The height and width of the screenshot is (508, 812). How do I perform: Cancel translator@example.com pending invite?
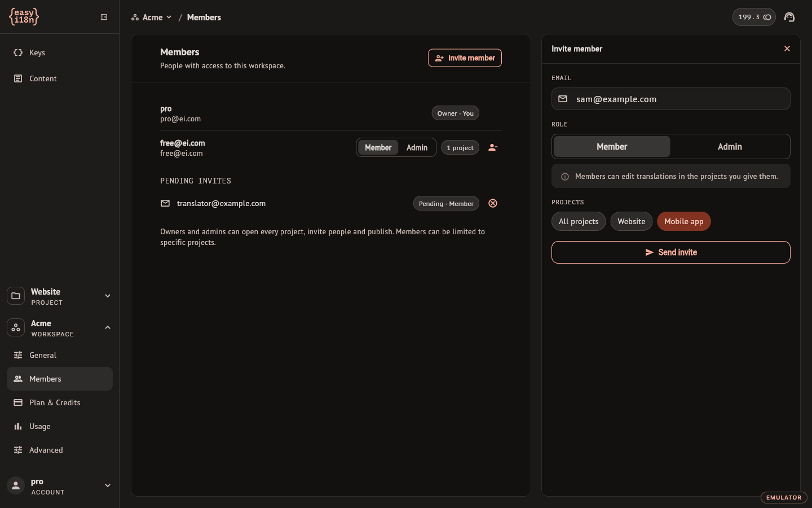493,203
